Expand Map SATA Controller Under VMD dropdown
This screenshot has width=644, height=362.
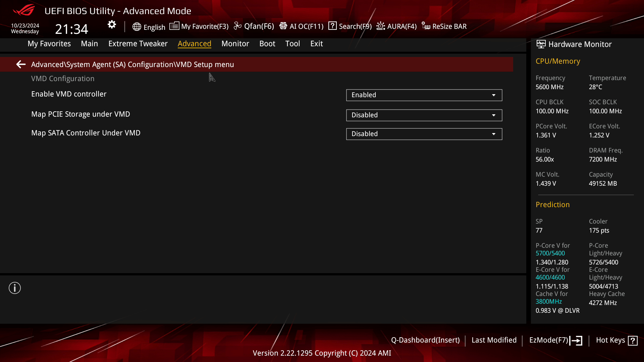[x=494, y=133]
